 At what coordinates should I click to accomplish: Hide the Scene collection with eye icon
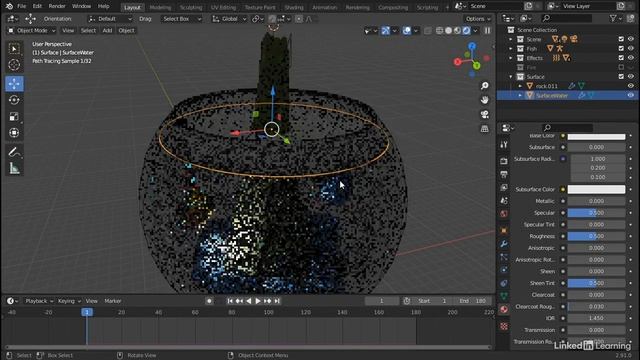coord(631,39)
